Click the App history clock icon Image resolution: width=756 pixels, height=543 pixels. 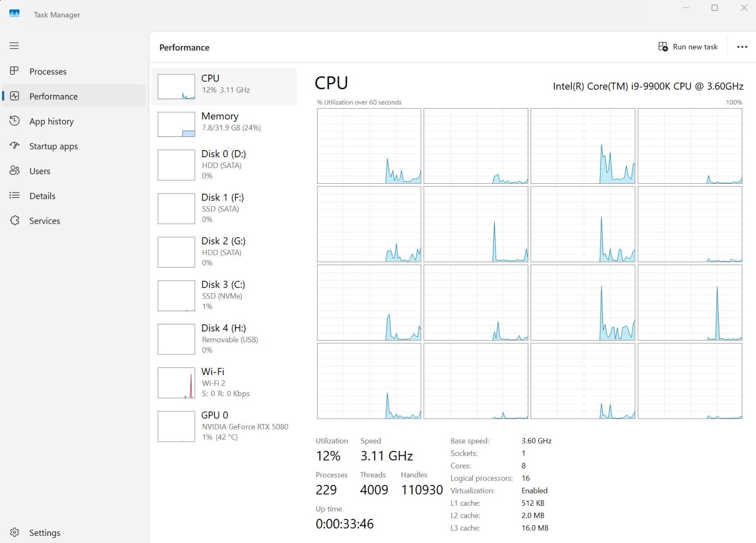pyautogui.click(x=15, y=121)
